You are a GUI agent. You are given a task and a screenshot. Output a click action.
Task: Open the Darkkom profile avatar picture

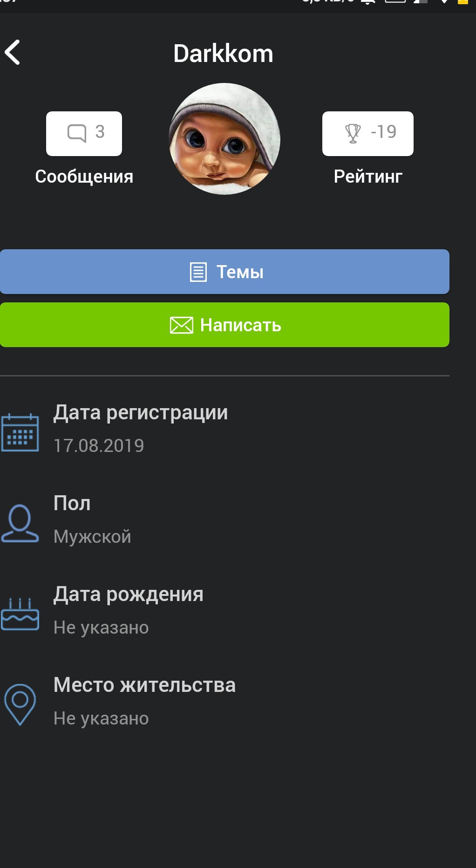[224, 139]
